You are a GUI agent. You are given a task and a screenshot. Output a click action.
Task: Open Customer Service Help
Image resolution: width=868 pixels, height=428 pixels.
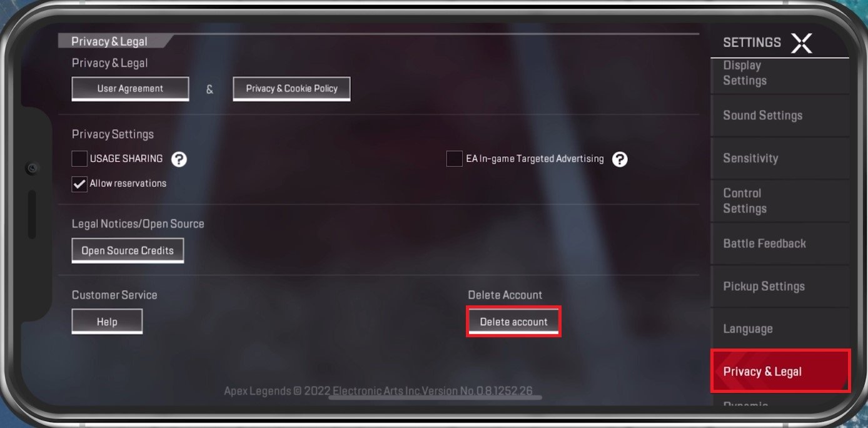coord(107,322)
